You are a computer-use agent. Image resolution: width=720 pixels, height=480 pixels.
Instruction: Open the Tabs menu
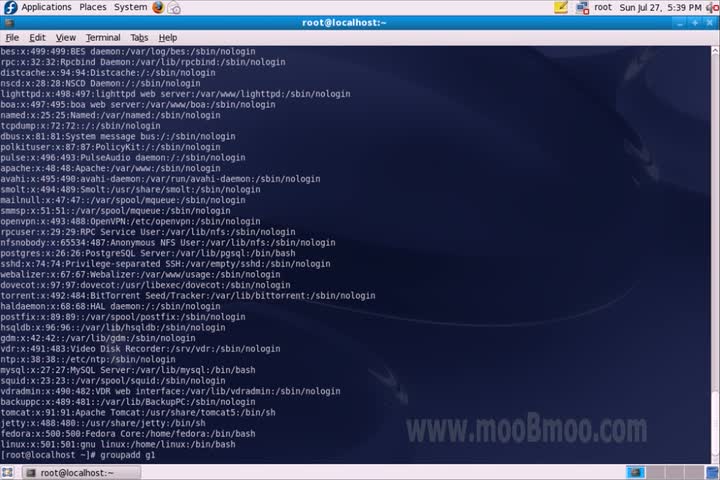(x=139, y=38)
